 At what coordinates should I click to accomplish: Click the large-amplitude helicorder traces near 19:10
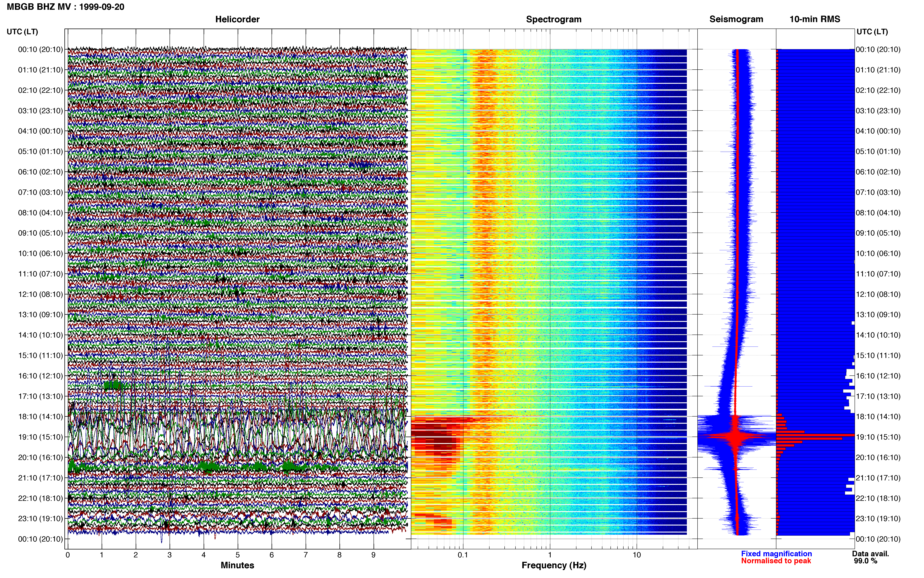point(237,436)
